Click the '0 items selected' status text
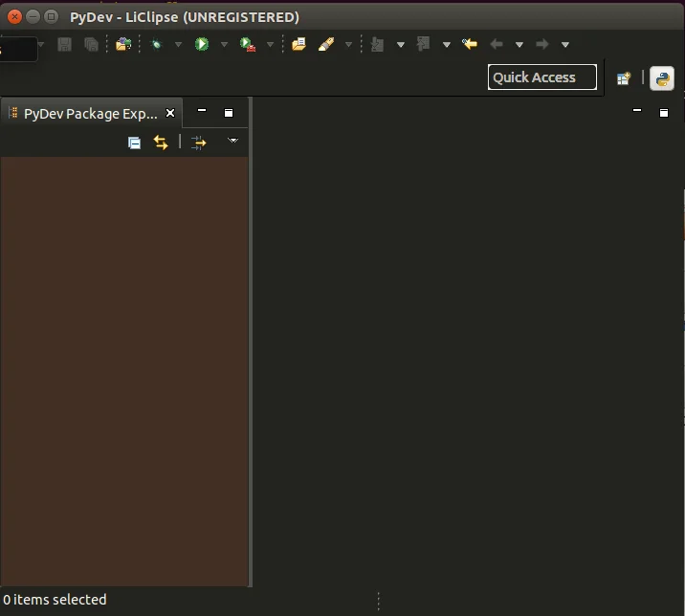 55,600
